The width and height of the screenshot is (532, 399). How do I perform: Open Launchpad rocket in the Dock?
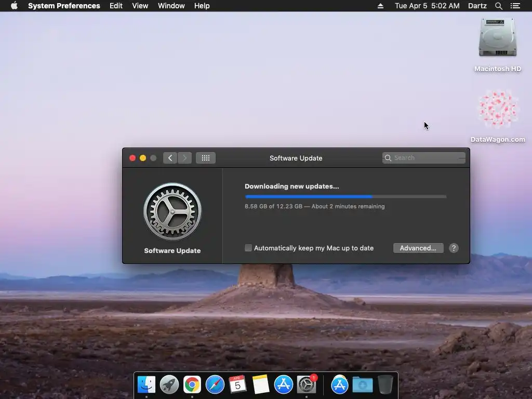tap(169, 384)
